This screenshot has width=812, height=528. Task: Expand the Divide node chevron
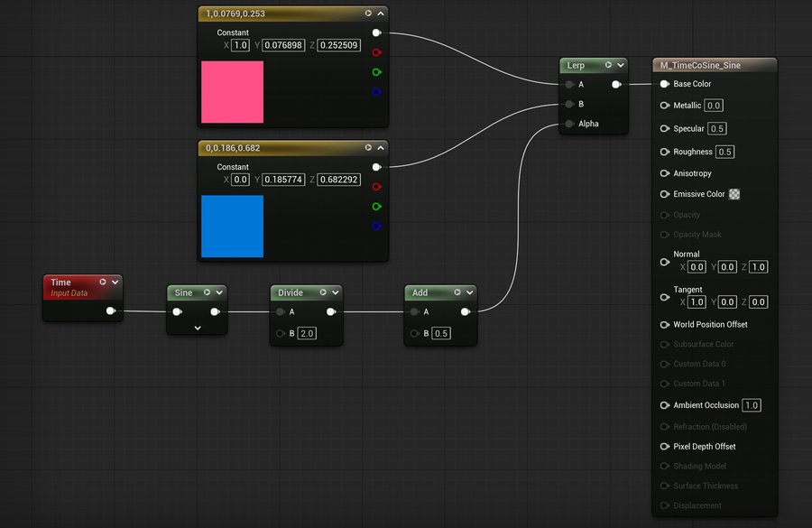[336, 292]
